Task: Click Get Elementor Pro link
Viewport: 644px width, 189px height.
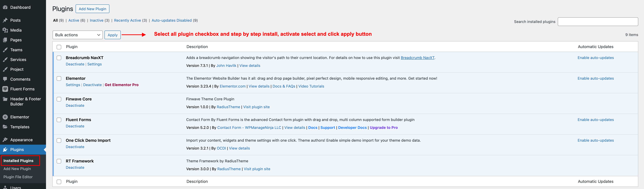Action: tap(121, 85)
